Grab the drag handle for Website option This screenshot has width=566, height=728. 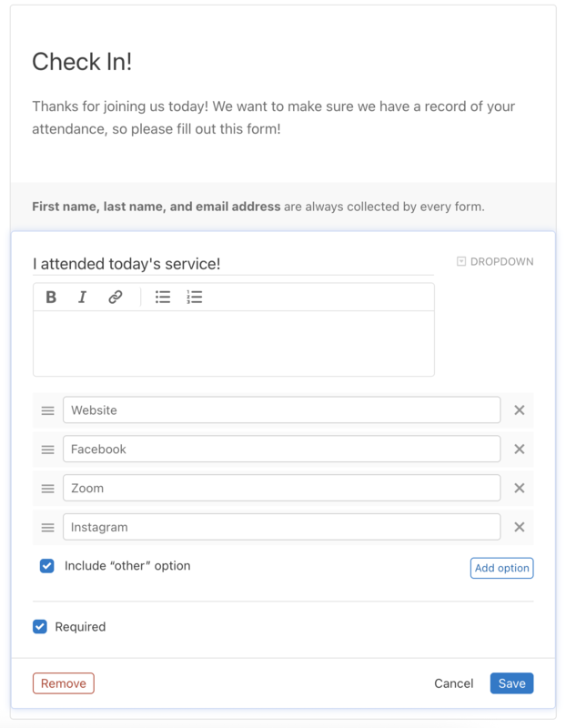coord(47,410)
